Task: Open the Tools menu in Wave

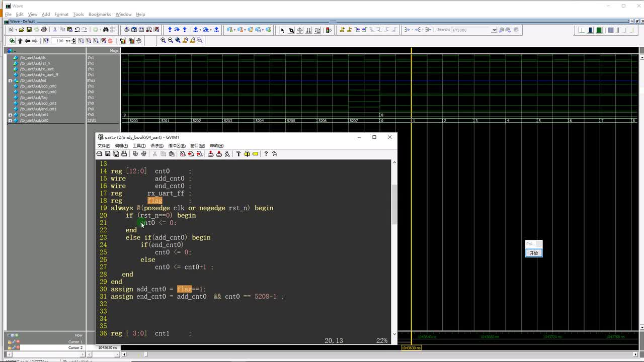Action: 78,14
